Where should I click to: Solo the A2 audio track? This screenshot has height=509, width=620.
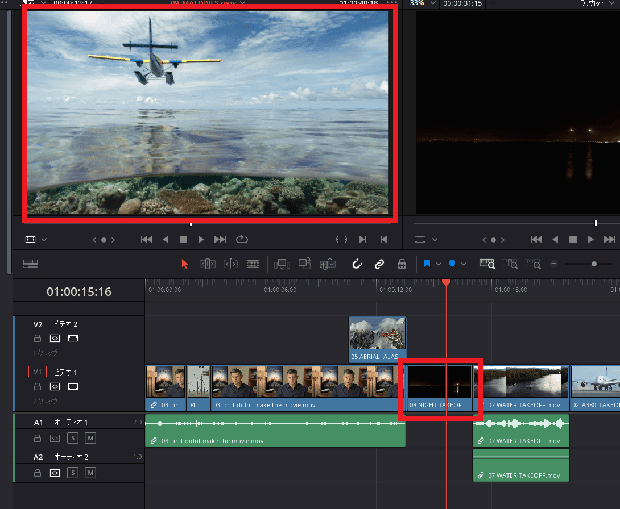click(73, 473)
